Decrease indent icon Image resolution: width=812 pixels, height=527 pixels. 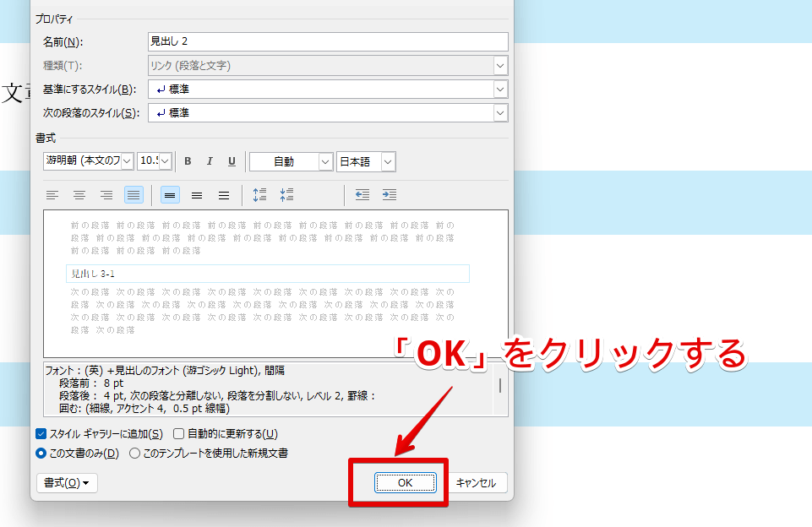click(x=362, y=195)
